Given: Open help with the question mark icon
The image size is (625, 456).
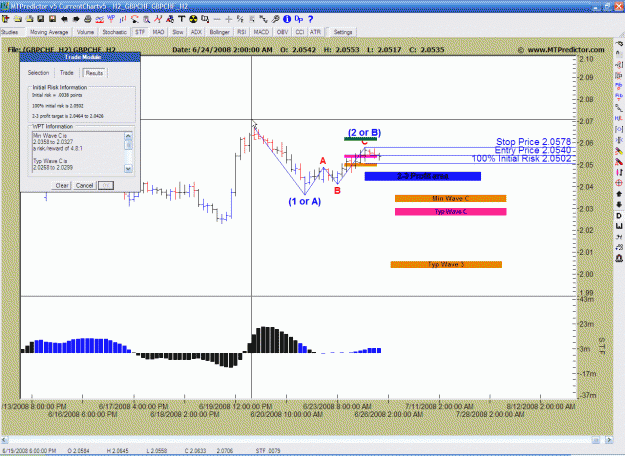Looking at the screenshot, I should [x=311, y=19].
